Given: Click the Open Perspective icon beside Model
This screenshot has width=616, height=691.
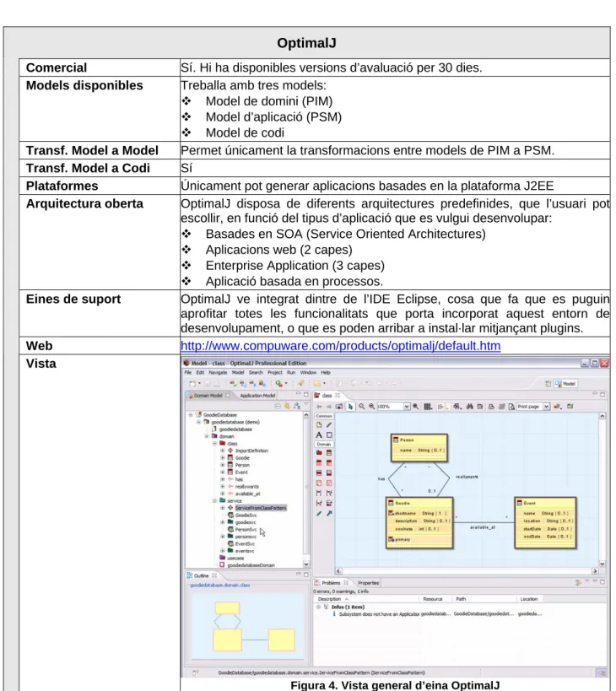Looking at the screenshot, I should point(548,384).
